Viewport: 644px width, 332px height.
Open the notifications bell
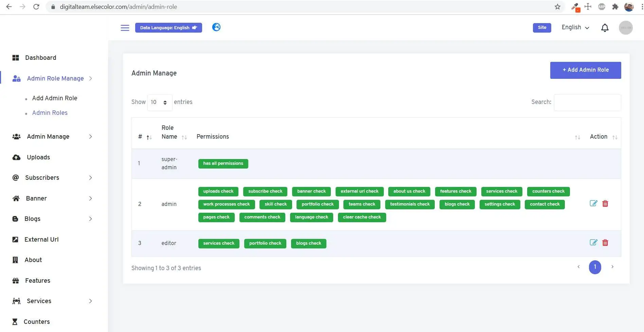(605, 28)
